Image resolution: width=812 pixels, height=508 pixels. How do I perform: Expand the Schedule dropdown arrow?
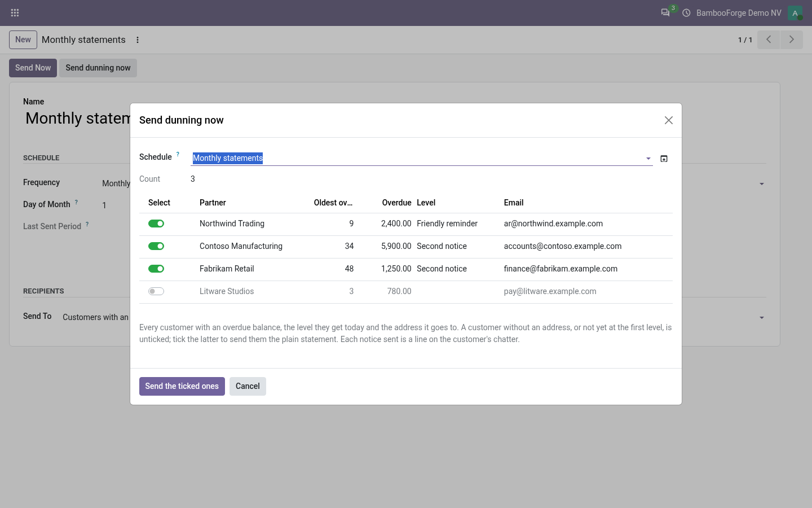click(x=648, y=159)
